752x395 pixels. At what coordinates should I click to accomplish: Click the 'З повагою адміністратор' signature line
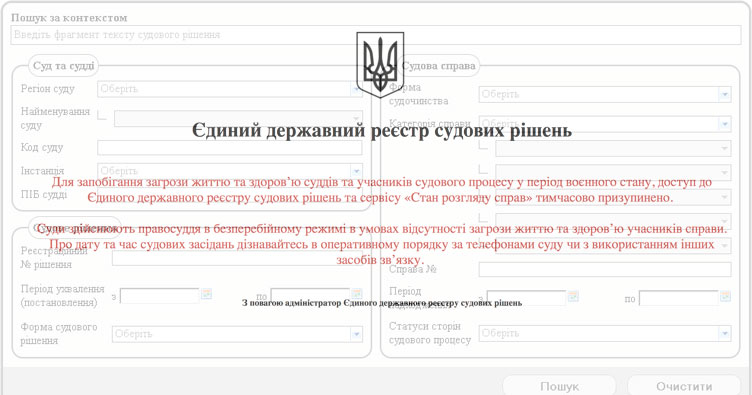click(382, 303)
